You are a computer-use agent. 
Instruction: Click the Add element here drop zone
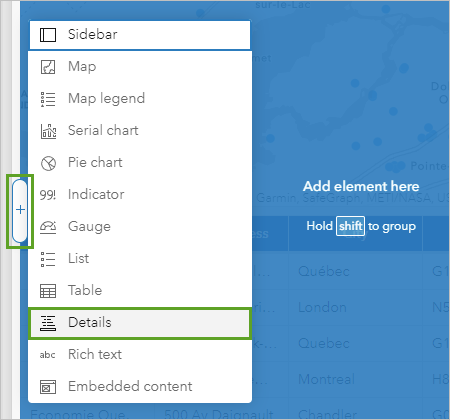pyautogui.click(x=361, y=186)
